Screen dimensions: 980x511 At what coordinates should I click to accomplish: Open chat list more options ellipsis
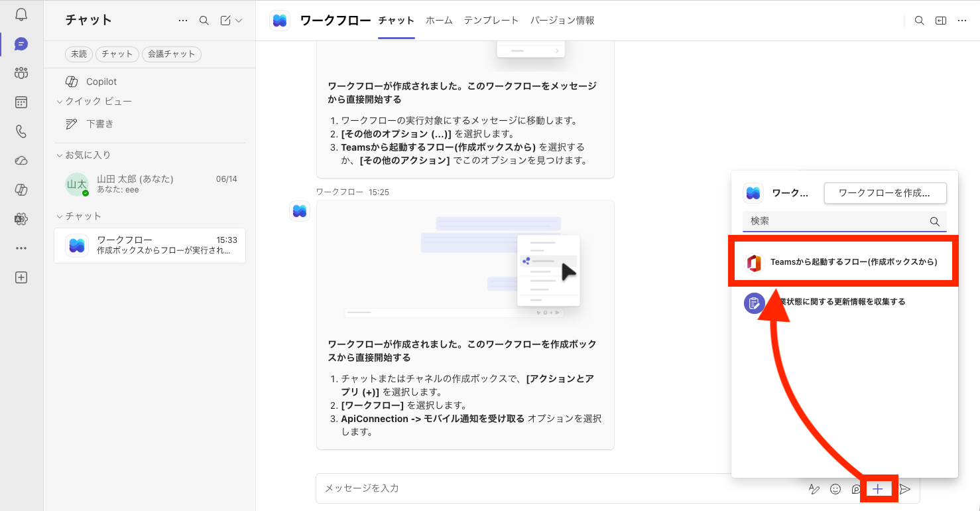[183, 21]
